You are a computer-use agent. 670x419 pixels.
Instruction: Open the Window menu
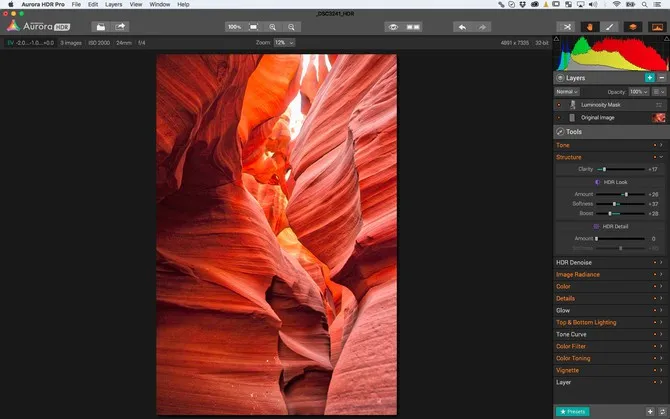159,5
